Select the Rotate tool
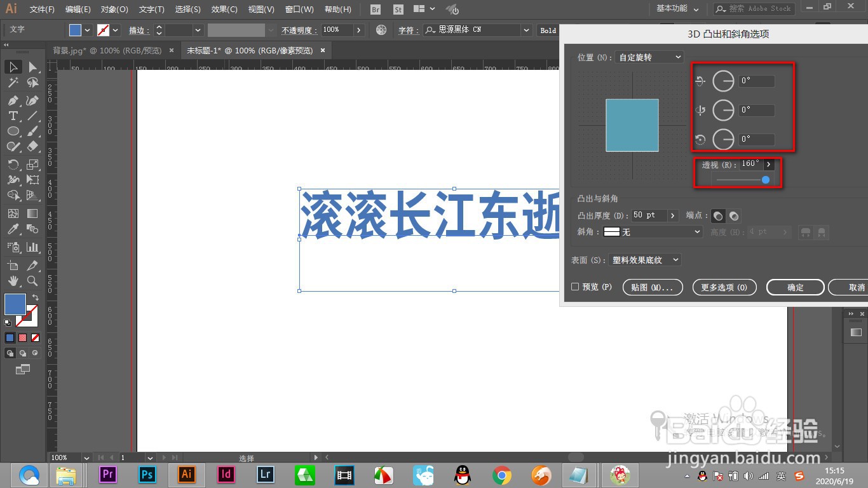This screenshot has height=488, width=868. coord(13,165)
